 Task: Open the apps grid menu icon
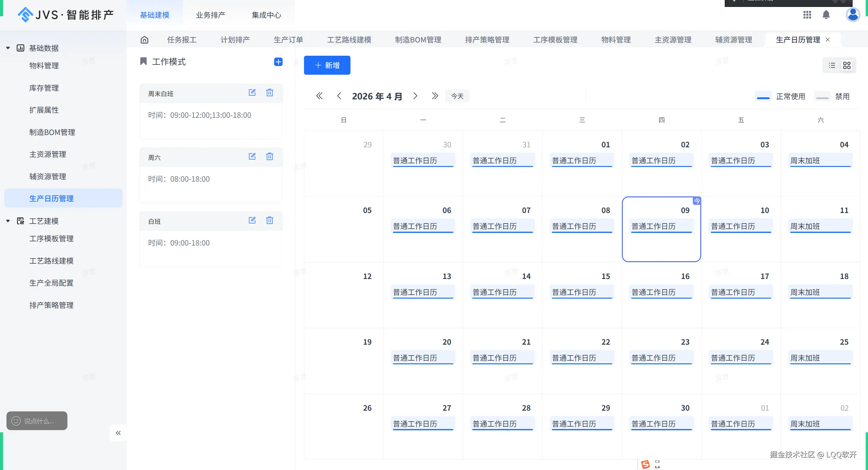pyautogui.click(x=807, y=14)
